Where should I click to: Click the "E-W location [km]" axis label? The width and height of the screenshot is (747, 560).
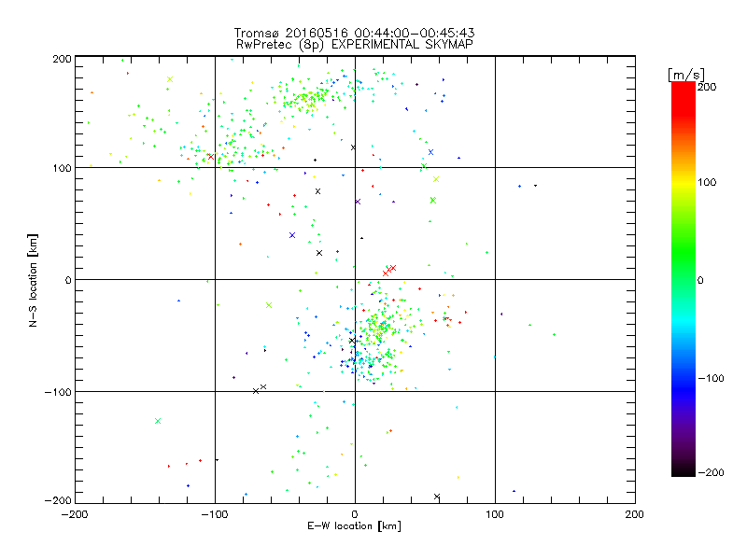click(x=354, y=526)
